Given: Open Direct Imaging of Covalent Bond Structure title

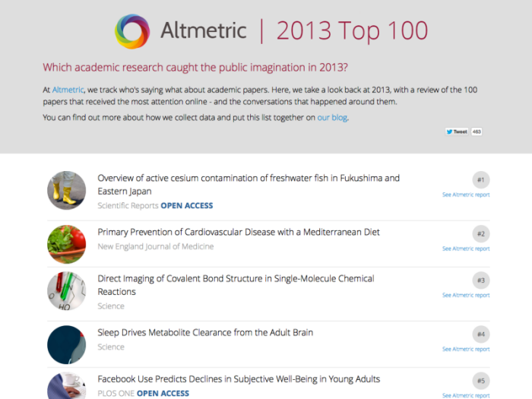Looking at the screenshot, I should point(236,285).
